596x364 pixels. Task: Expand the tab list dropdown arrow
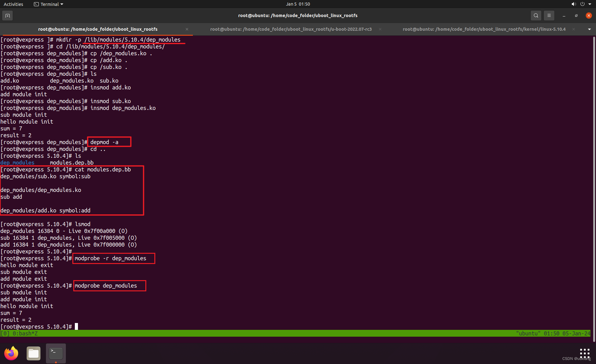coord(589,29)
